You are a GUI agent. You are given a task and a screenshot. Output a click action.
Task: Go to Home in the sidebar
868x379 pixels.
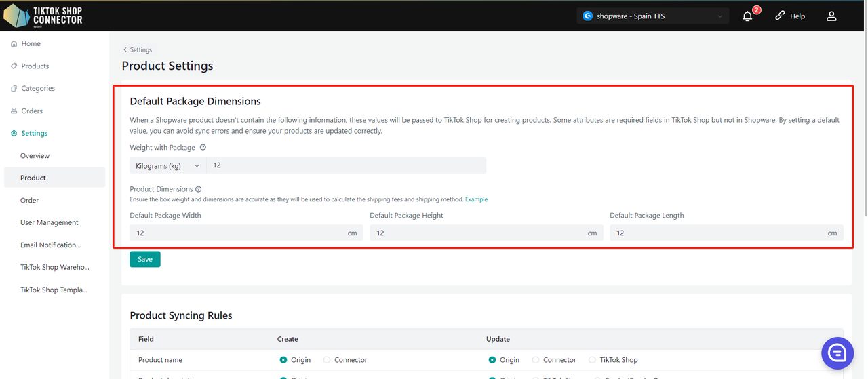point(31,44)
